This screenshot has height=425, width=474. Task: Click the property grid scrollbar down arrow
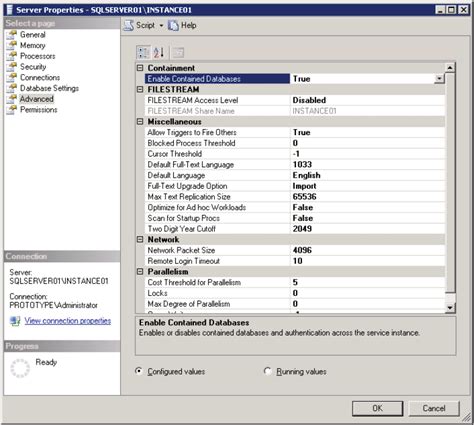click(x=450, y=308)
